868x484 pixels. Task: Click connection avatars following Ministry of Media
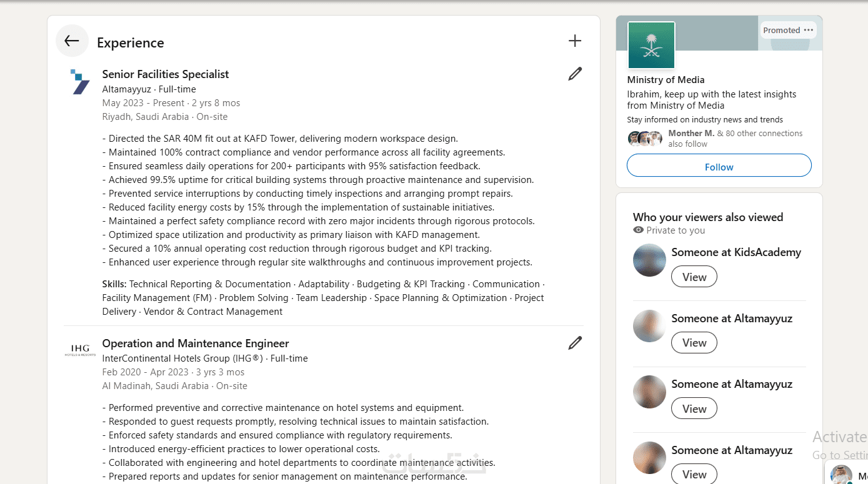point(645,139)
